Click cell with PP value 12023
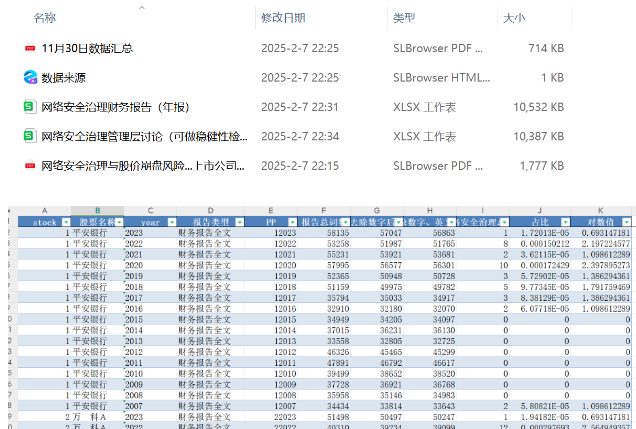 click(x=271, y=233)
